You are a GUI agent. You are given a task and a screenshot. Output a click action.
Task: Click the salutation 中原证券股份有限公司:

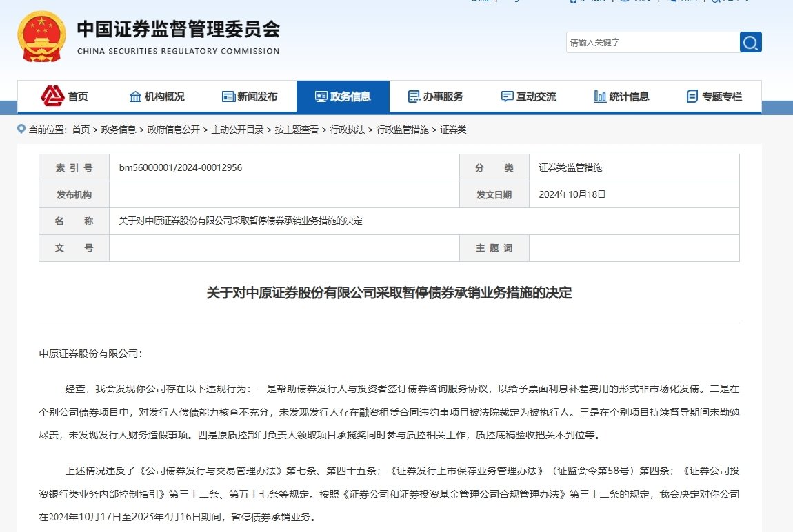pyautogui.click(x=90, y=354)
